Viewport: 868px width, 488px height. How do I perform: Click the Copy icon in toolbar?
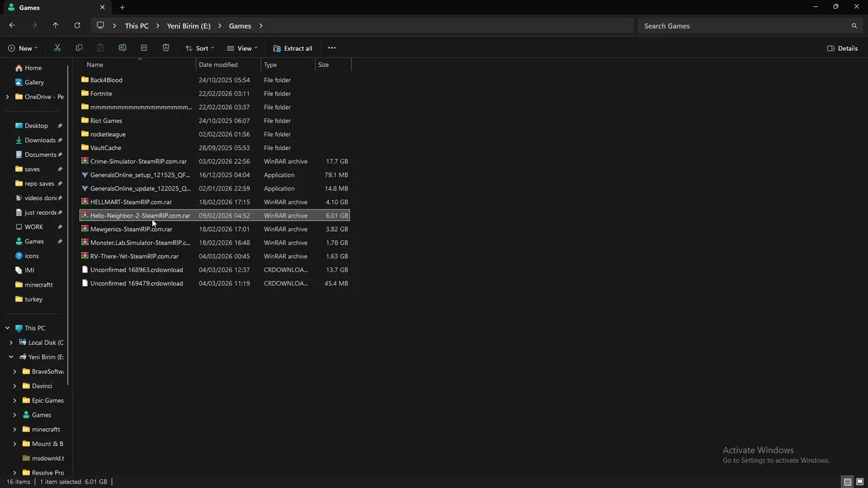tap(79, 48)
